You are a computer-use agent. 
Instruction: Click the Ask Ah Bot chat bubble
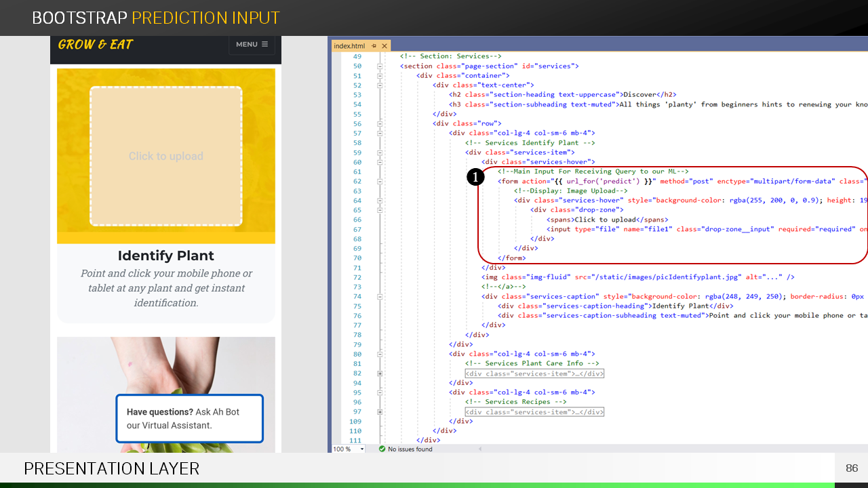tap(189, 419)
